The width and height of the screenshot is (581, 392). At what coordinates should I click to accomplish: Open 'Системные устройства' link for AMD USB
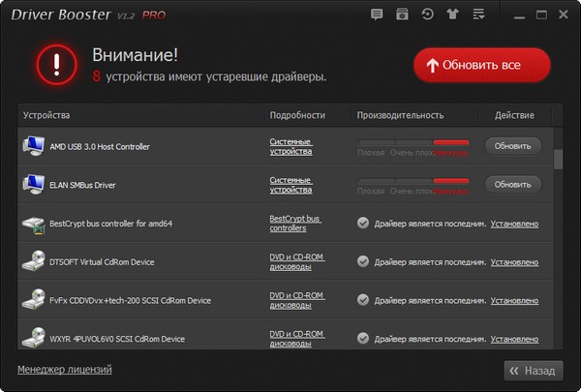pos(290,146)
